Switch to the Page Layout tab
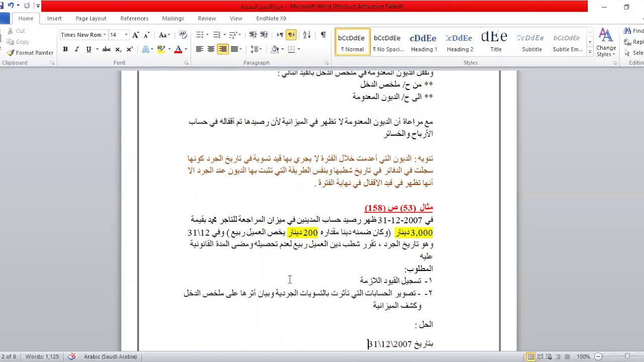The height and width of the screenshot is (362, 644). click(91, 19)
